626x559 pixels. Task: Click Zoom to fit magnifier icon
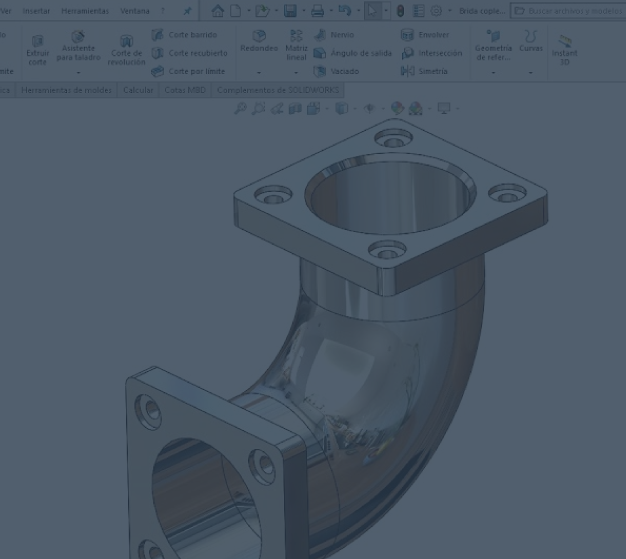[240, 108]
